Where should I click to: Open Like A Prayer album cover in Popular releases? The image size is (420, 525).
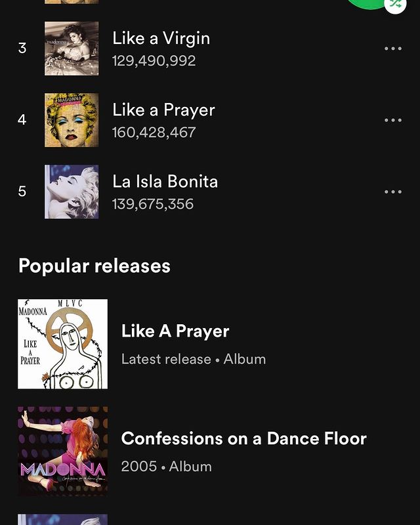[x=63, y=344]
